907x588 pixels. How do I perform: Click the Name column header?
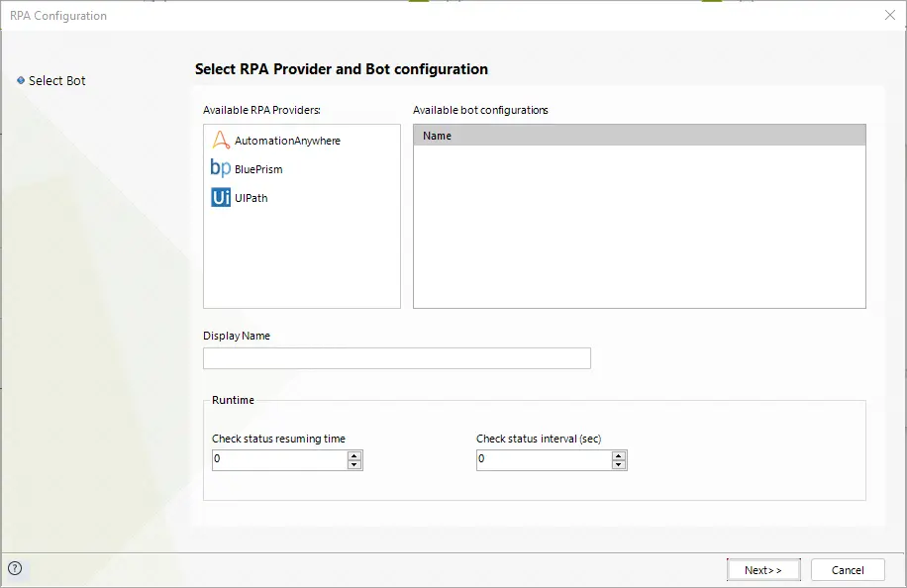click(640, 136)
